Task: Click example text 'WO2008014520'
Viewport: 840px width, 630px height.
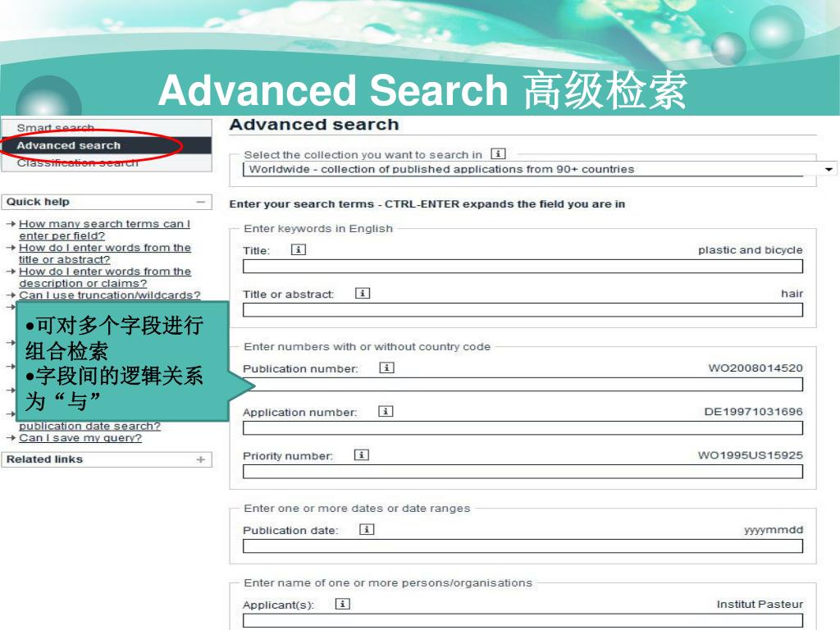Action: coord(756,368)
